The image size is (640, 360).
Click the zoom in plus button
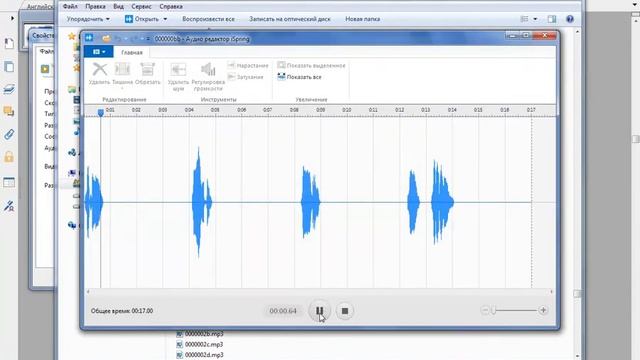pos(543,311)
